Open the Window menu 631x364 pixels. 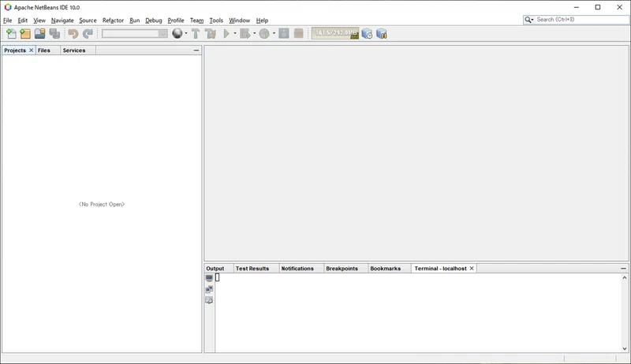pyautogui.click(x=240, y=20)
